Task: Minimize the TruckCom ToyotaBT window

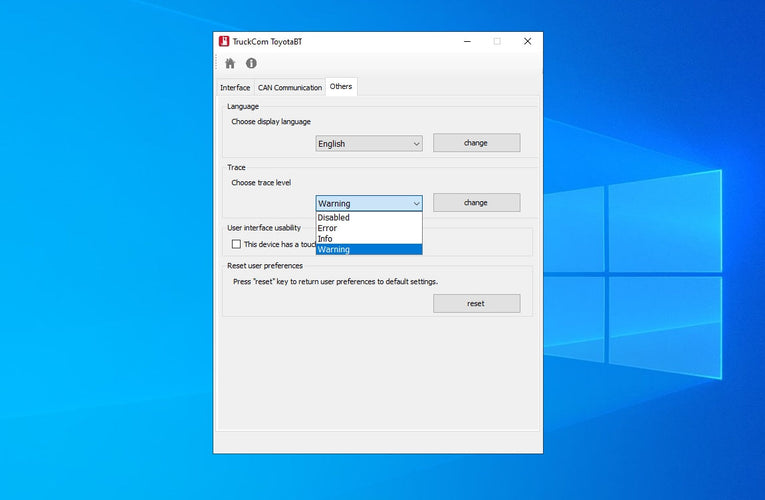Action: click(x=467, y=41)
